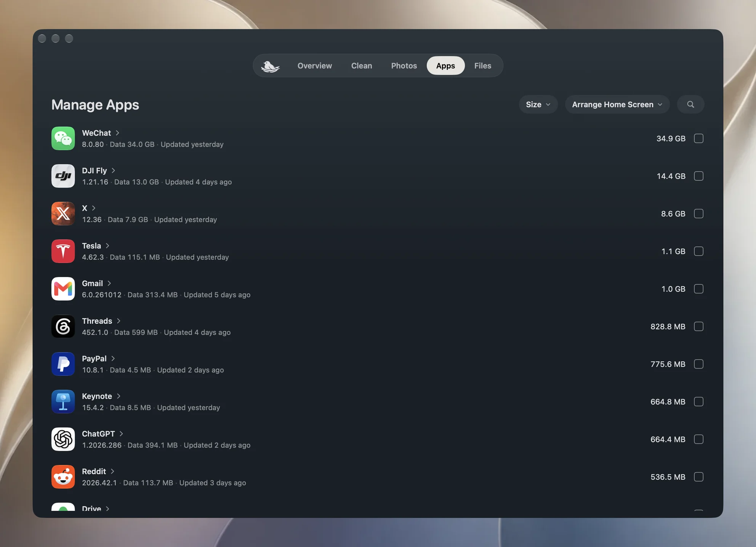This screenshot has width=756, height=547.
Task: Click the PayPal app icon
Action: click(x=63, y=364)
